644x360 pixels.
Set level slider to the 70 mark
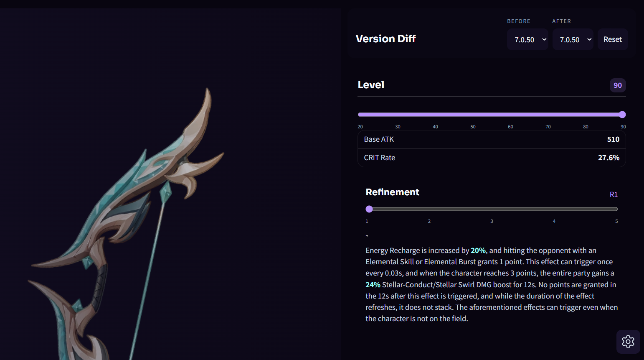tap(548, 115)
